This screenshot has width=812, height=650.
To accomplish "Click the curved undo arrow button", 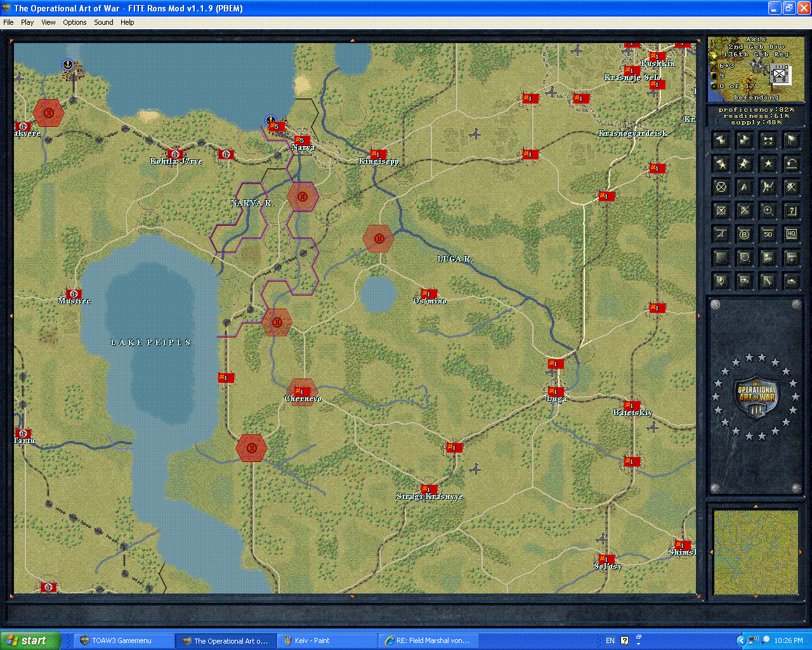I will tap(791, 164).
